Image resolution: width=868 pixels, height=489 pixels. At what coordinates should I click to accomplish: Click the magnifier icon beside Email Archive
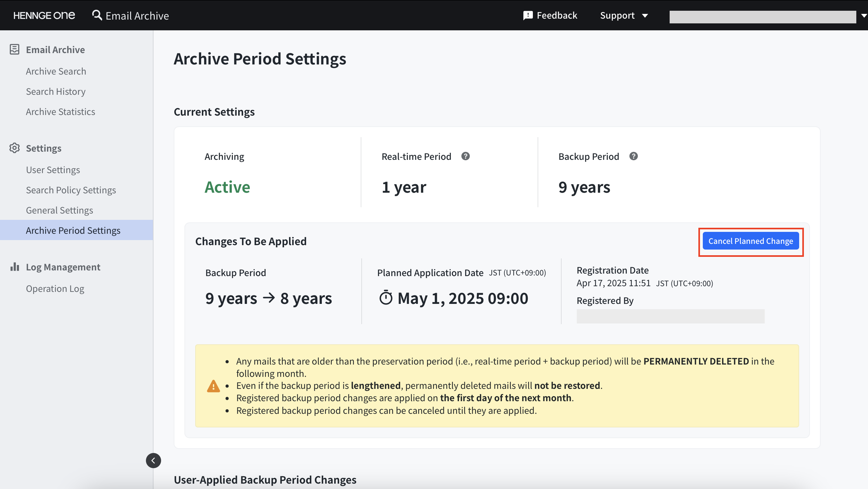(97, 15)
